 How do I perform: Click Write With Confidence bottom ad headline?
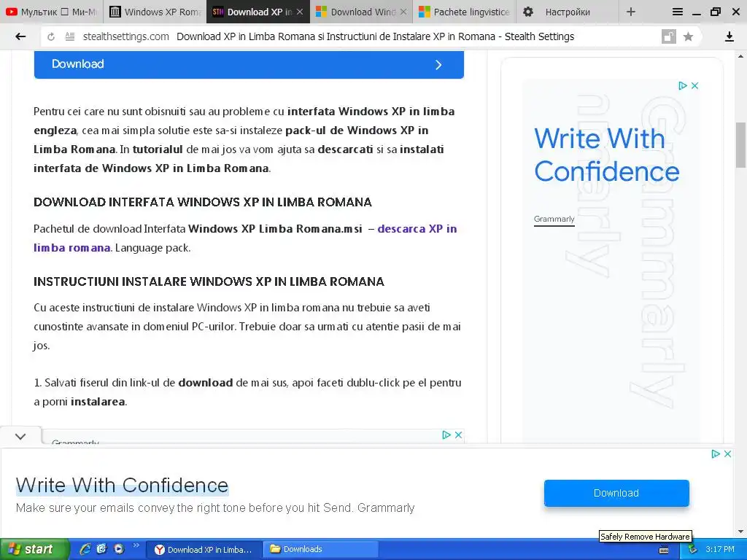pyautogui.click(x=122, y=485)
